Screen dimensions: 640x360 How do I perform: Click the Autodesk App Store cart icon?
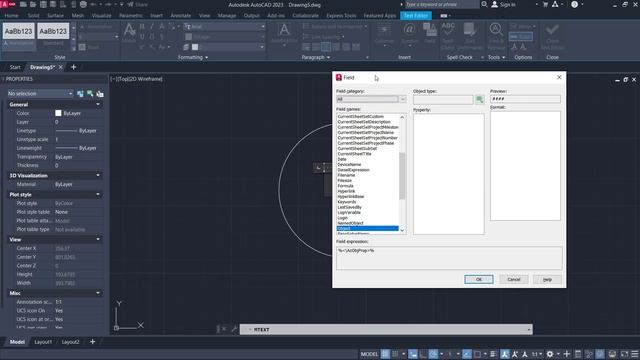[x=545, y=4]
